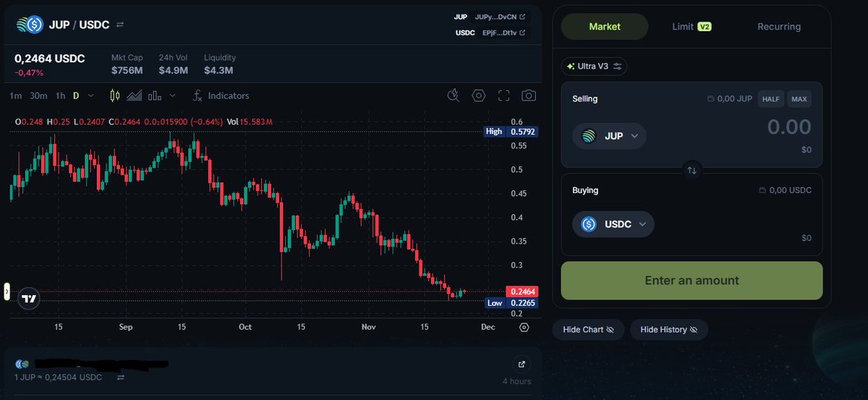Open chart settings hexagon icon
Viewport: 868px width, 400px height.
point(478,95)
